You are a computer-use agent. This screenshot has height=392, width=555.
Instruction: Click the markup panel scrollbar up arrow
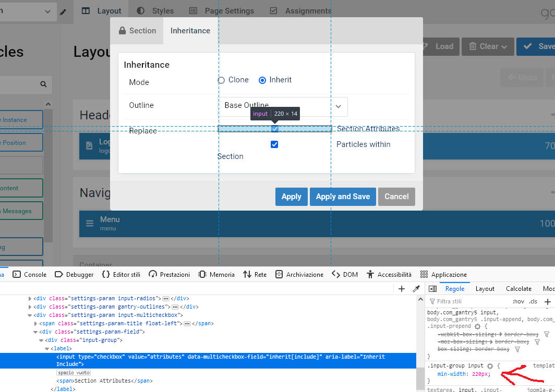click(420, 299)
